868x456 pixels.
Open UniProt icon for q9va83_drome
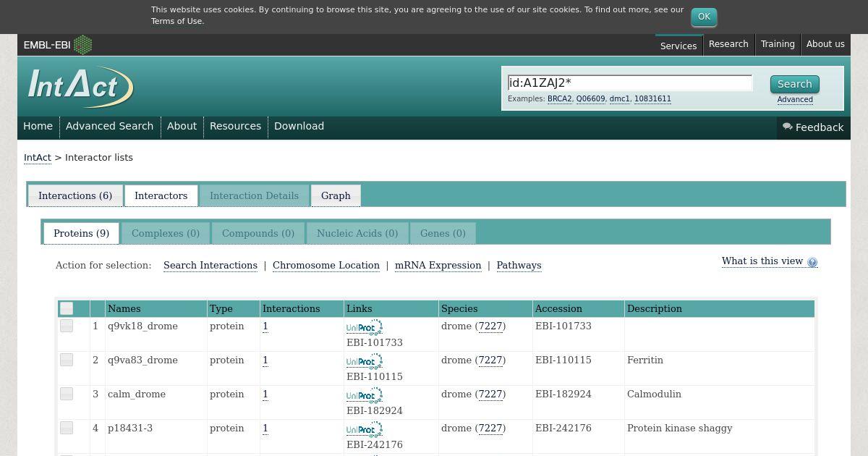tap(365, 361)
